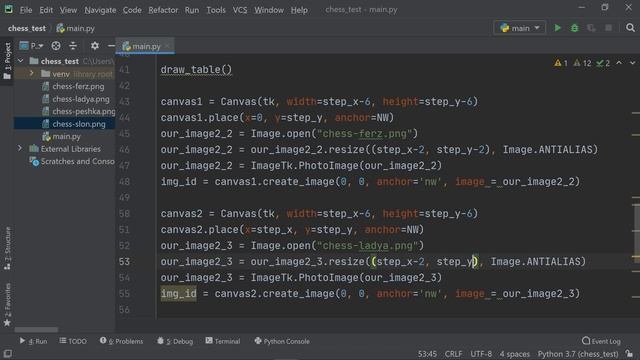Open Project view selector dropdown
Viewport: 640px width, 360px height.
(31, 46)
